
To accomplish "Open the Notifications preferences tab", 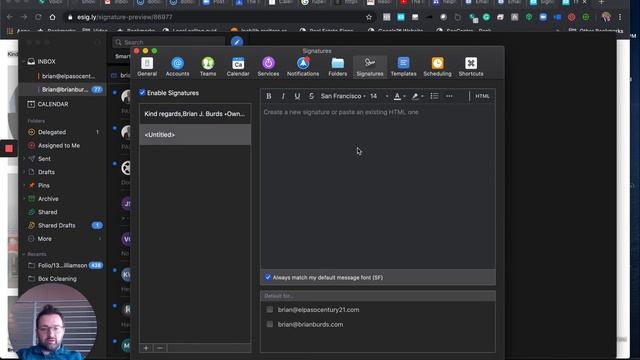I will pyautogui.click(x=303, y=67).
